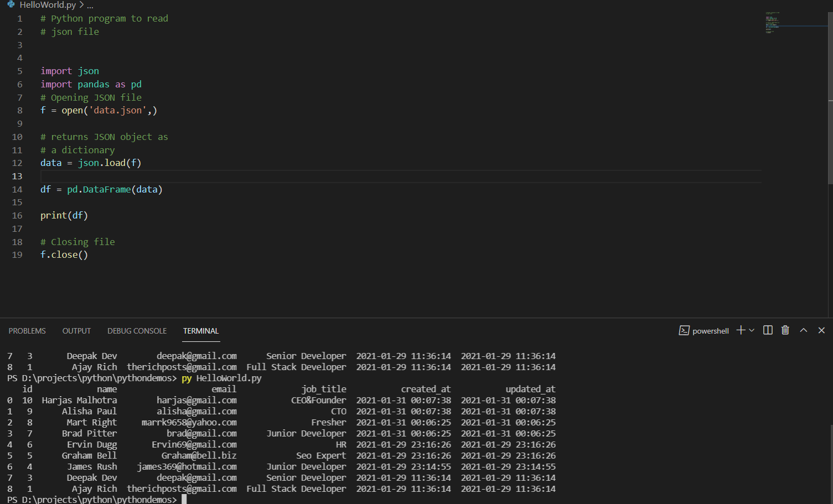This screenshot has height=504, width=833.
Task: Kill the terminal using the trash icon
Action: click(785, 330)
